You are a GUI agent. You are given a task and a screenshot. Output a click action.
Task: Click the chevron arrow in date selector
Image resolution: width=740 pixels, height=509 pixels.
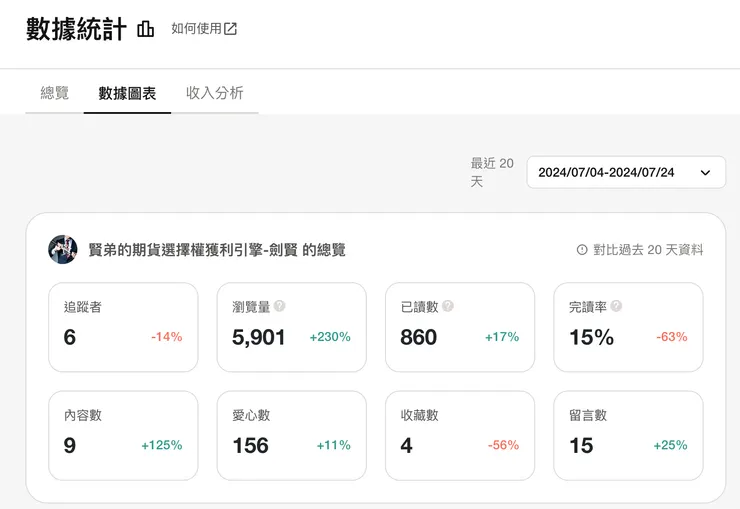(705, 173)
